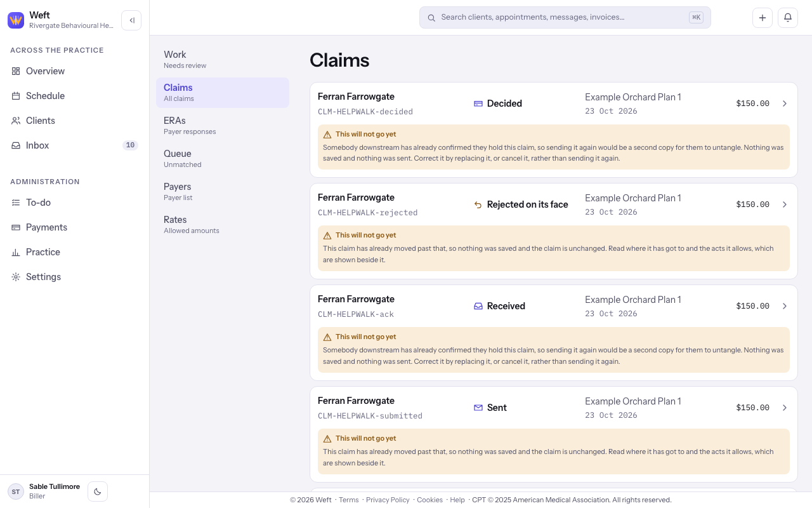Click the Clients people icon
The height and width of the screenshot is (508, 812).
pyautogui.click(x=16, y=121)
